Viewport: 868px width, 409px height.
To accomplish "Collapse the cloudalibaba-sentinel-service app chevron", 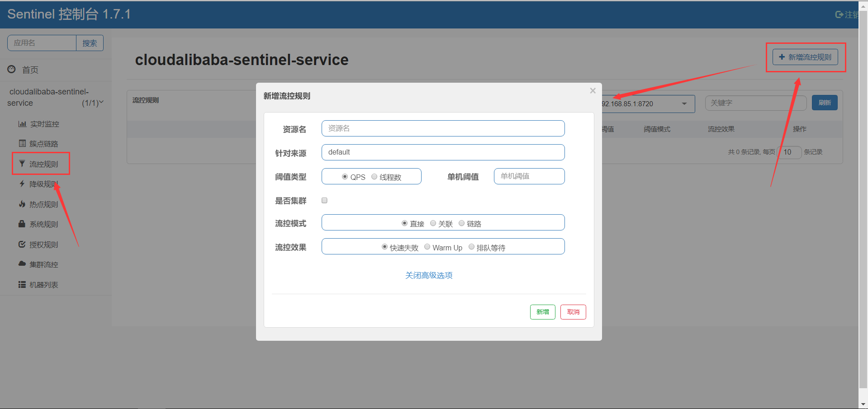I will click(x=101, y=102).
